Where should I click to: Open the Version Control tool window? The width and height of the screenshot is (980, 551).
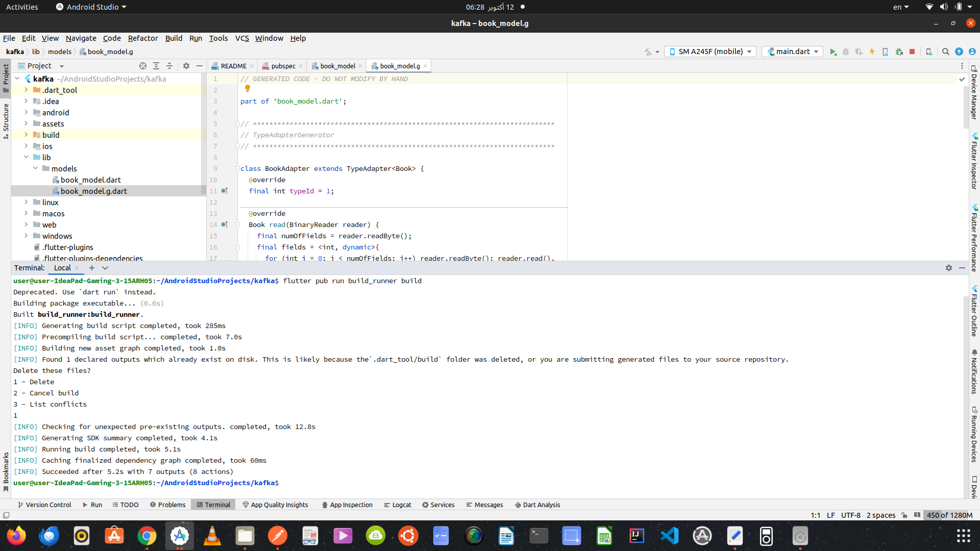(x=44, y=505)
